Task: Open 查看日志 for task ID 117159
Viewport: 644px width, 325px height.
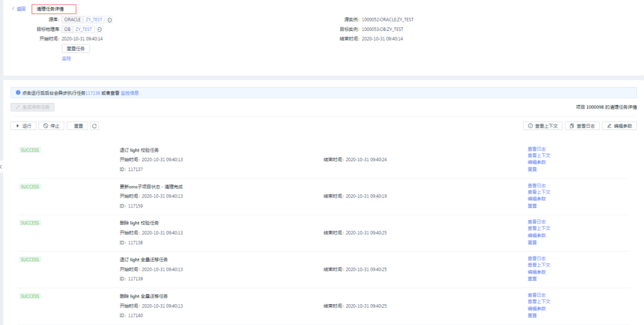Action: (537, 185)
